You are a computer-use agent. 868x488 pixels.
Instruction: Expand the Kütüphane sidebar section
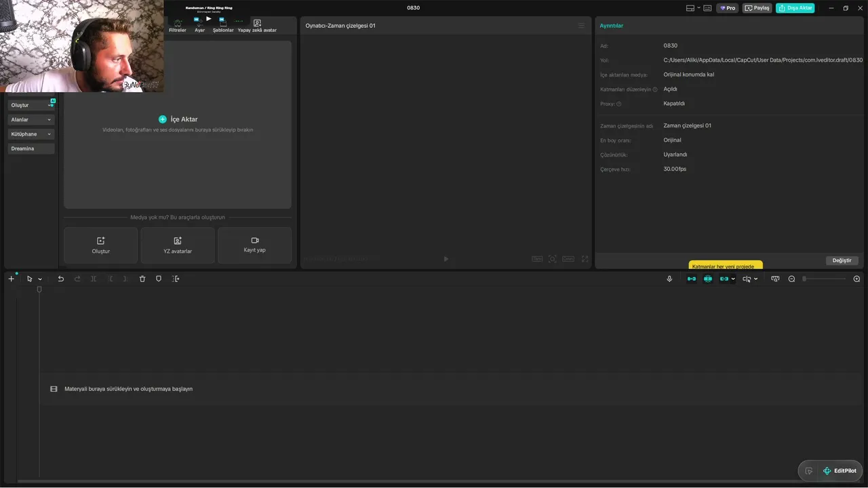click(31, 134)
